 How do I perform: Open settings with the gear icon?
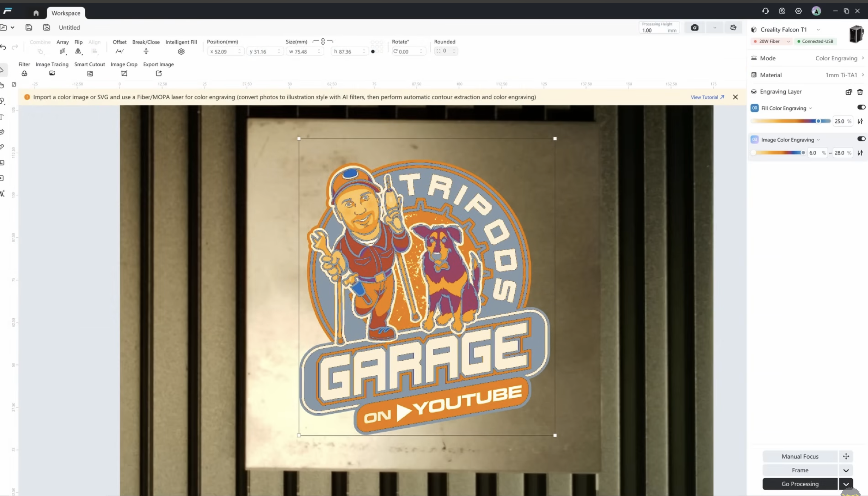(x=798, y=11)
